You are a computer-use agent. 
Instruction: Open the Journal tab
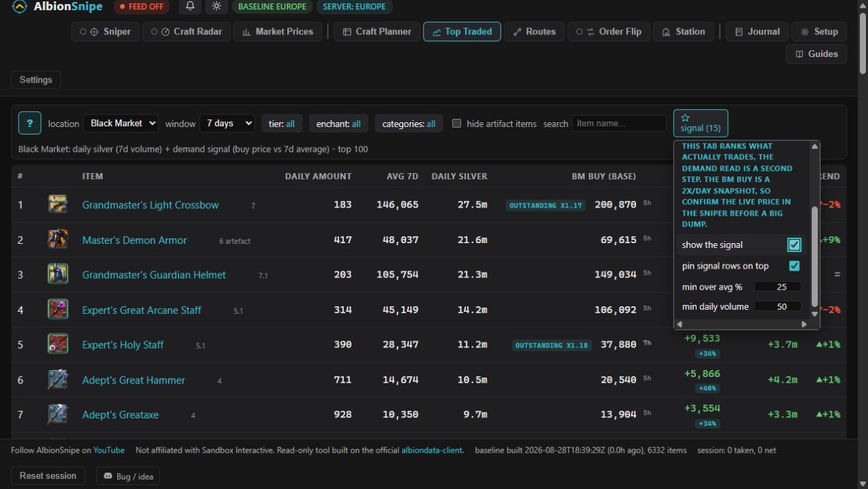click(757, 32)
